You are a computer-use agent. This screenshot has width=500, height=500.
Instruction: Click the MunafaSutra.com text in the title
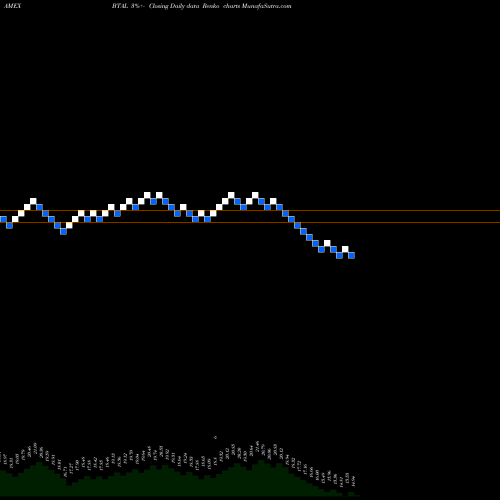268,6
